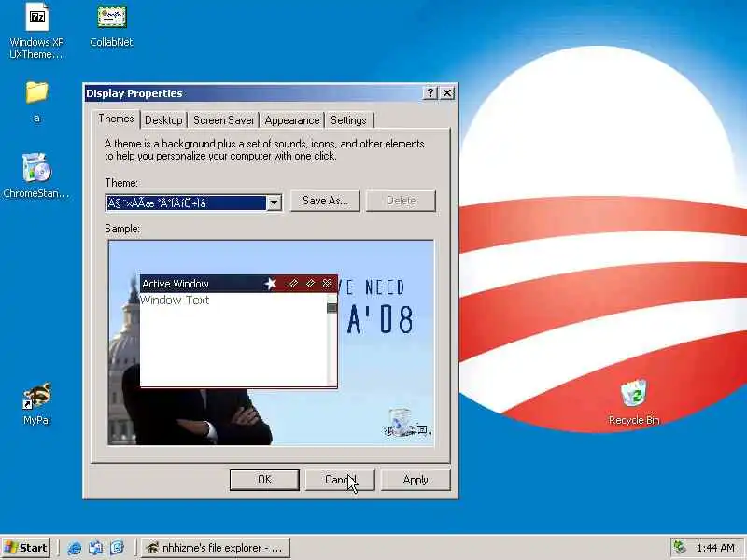This screenshot has width=747, height=560.
Task: Click the green system tray icon
Action: (x=680, y=548)
